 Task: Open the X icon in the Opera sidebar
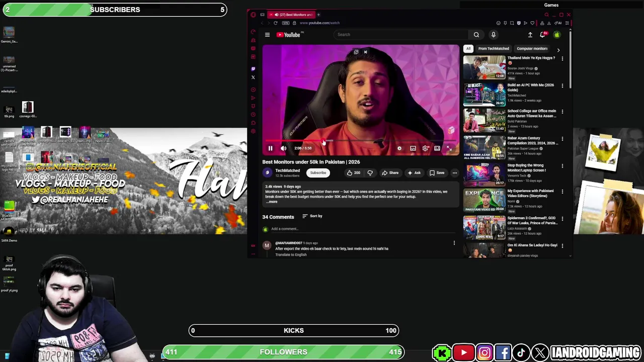[x=253, y=77]
